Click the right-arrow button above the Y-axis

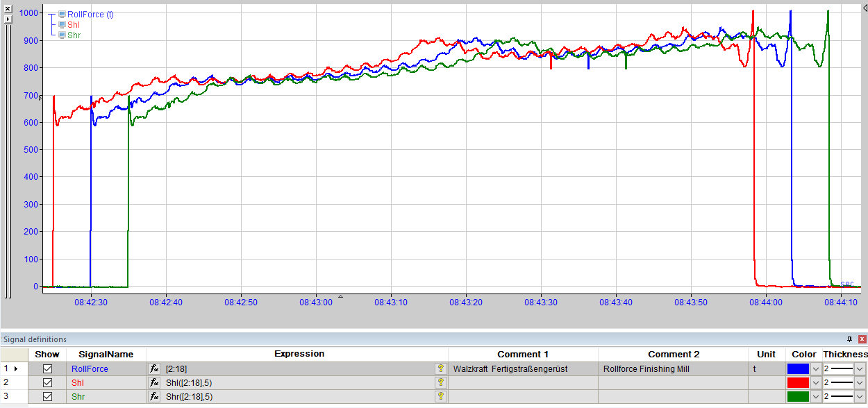8,19
